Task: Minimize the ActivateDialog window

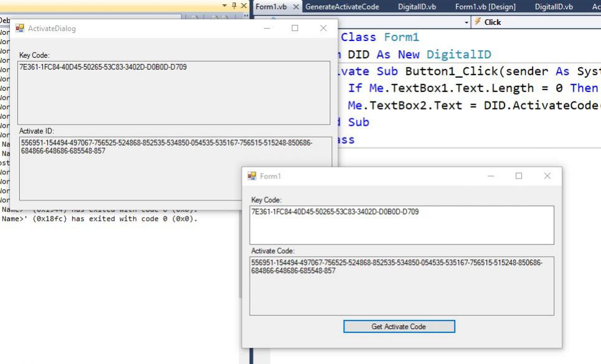Action: click(267, 29)
